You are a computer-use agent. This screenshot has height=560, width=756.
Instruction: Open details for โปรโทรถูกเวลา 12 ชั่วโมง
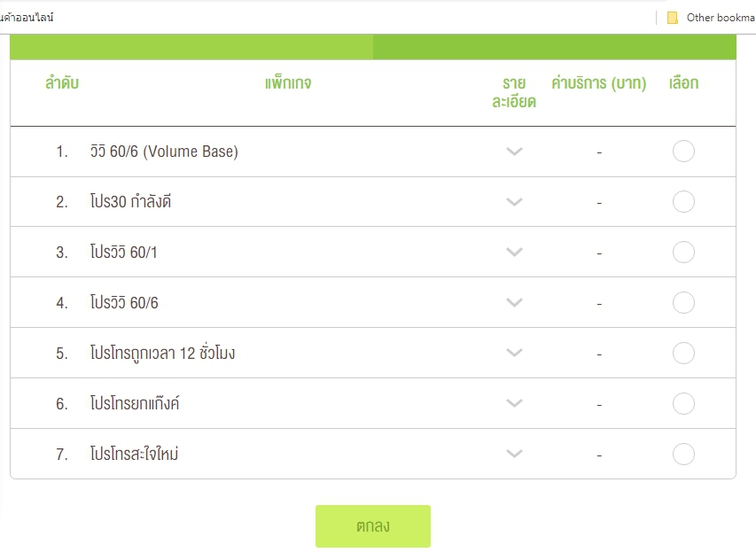pyautogui.click(x=514, y=354)
